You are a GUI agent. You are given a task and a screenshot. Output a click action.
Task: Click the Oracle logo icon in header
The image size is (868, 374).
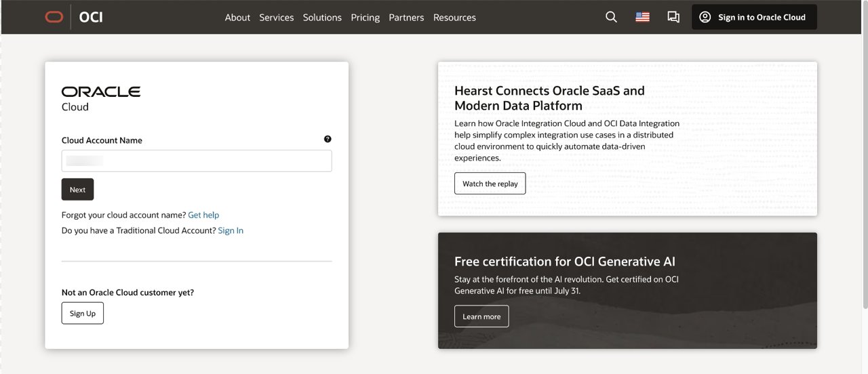point(54,17)
